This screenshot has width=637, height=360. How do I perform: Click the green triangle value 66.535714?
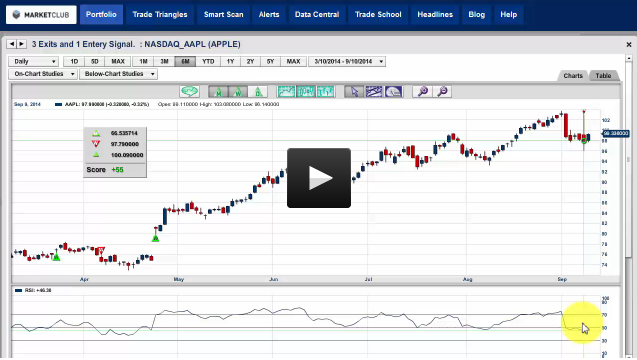(x=124, y=133)
